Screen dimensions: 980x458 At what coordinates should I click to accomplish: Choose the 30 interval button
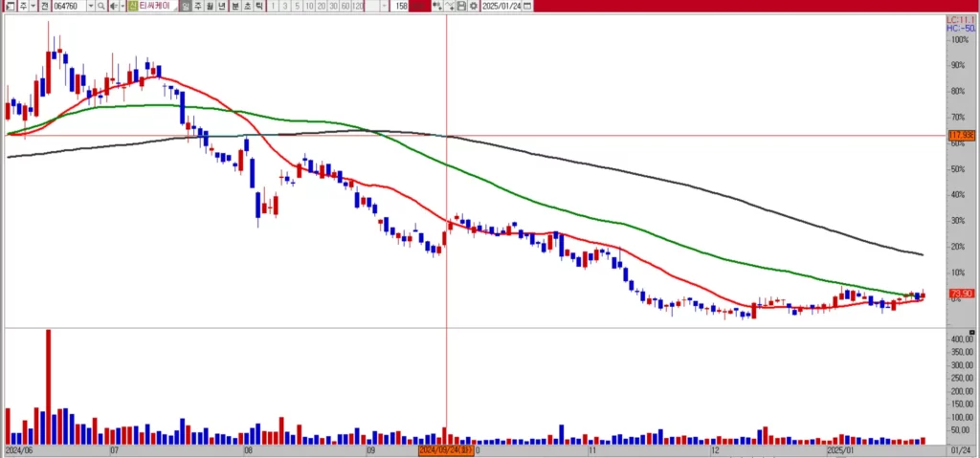[x=333, y=7]
